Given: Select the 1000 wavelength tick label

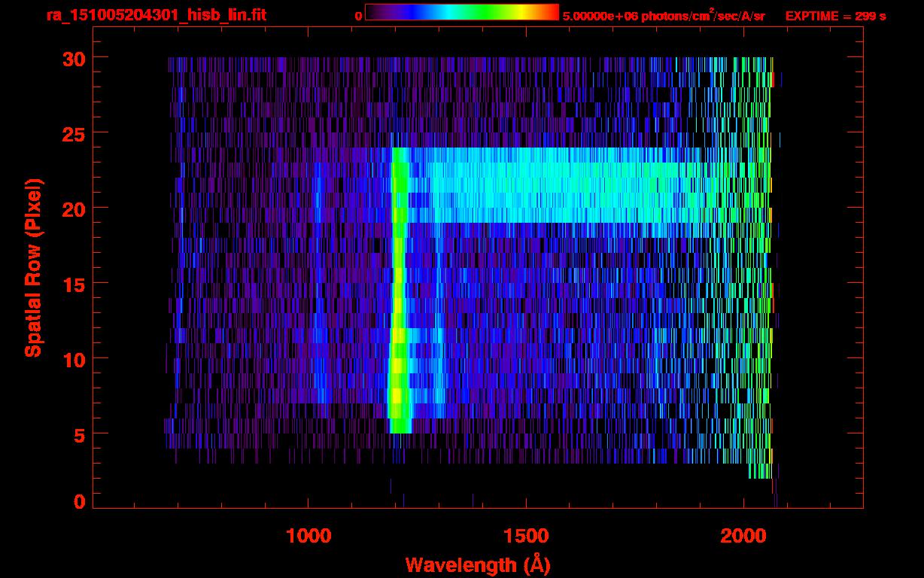Looking at the screenshot, I should click(x=309, y=536).
